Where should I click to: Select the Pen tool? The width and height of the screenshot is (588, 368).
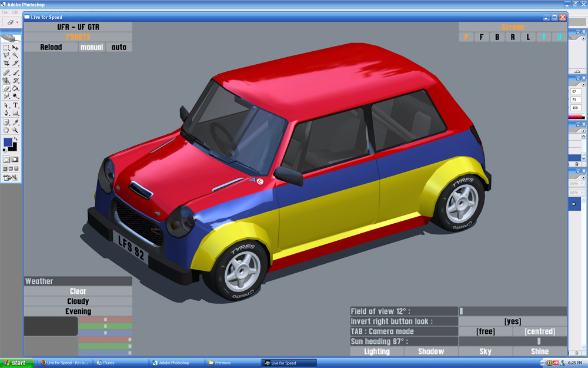(x=6, y=113)
